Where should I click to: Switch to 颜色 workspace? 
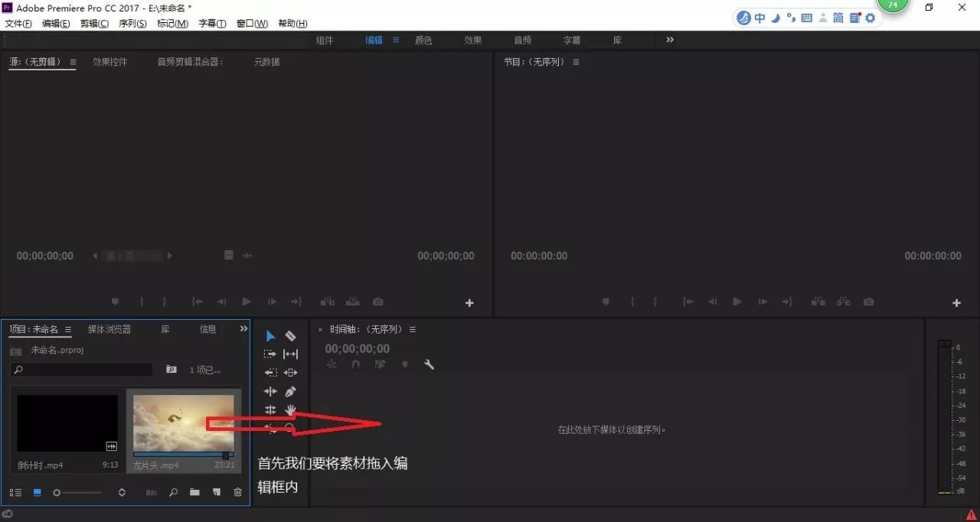tap(423, 40)
